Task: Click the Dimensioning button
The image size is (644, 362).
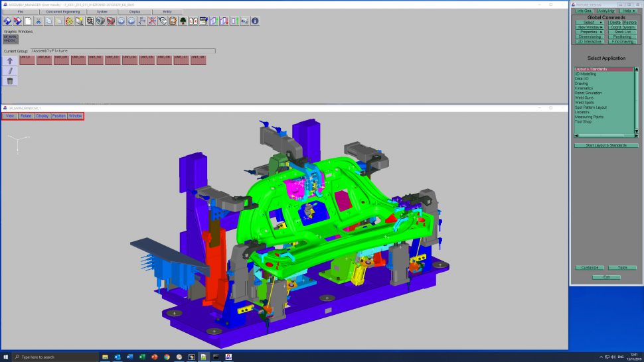Action: click(590, 36)
